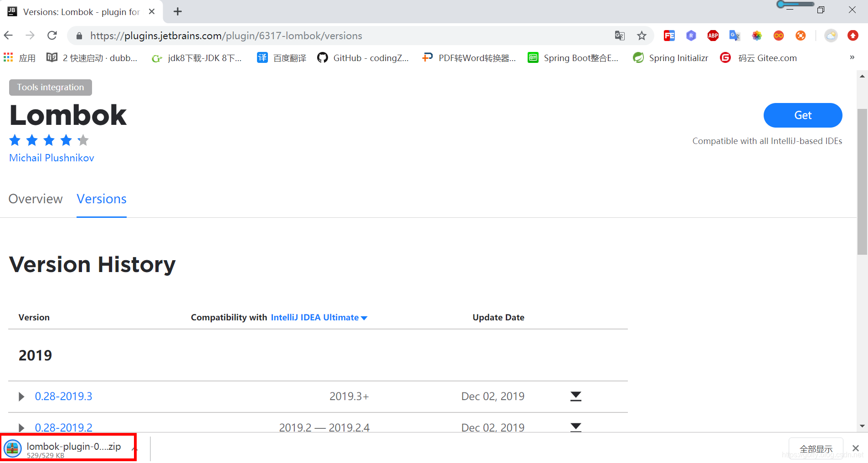Select the Versions tab
868x463 pixels.
pyautogui.click(x=102, y=199)
